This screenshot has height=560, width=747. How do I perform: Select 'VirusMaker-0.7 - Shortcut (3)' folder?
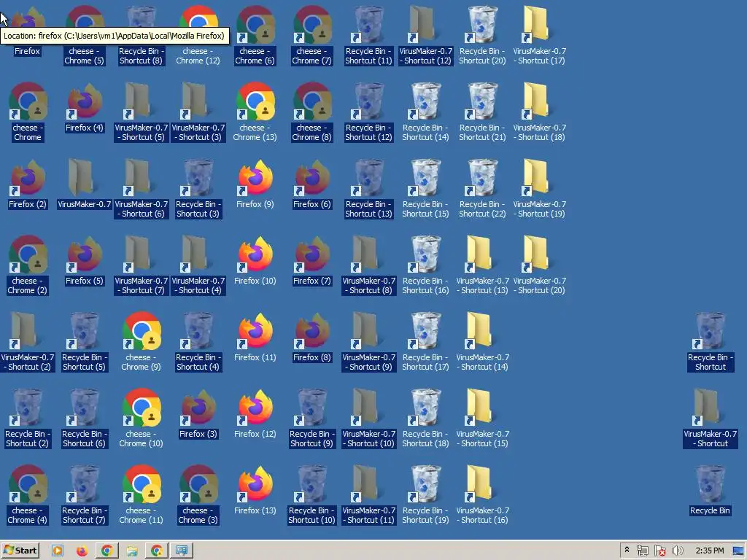point(198,112)
